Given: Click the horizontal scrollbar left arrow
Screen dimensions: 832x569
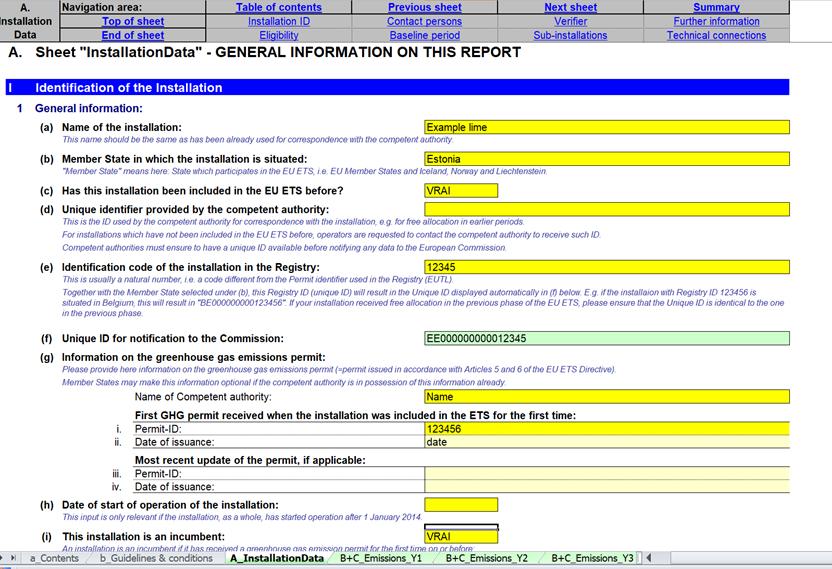Looking at the screenshot, I should 648,558.
